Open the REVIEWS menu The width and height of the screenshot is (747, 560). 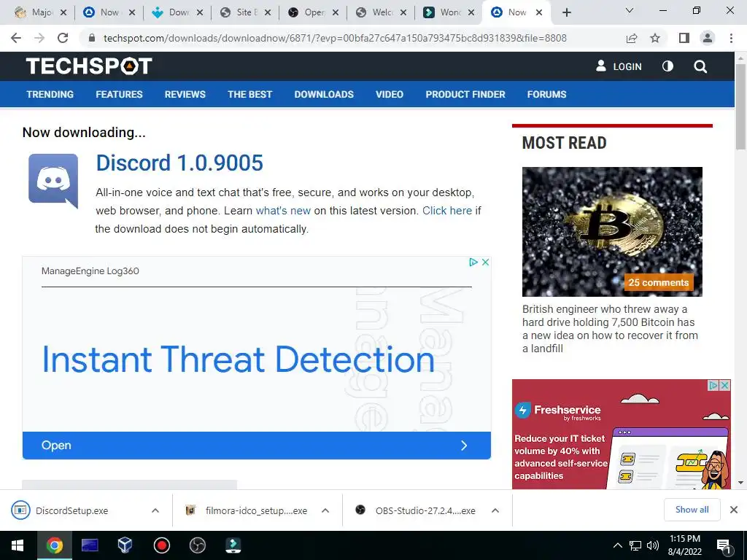[x=185, y=94]
